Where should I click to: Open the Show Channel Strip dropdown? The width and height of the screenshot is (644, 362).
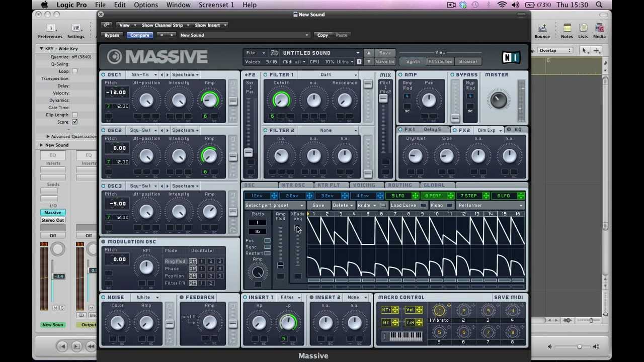(166, 25)
